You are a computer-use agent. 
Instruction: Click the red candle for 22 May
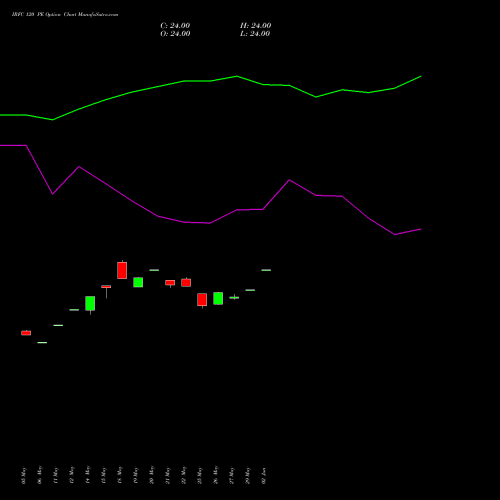[x=186, y=283]
